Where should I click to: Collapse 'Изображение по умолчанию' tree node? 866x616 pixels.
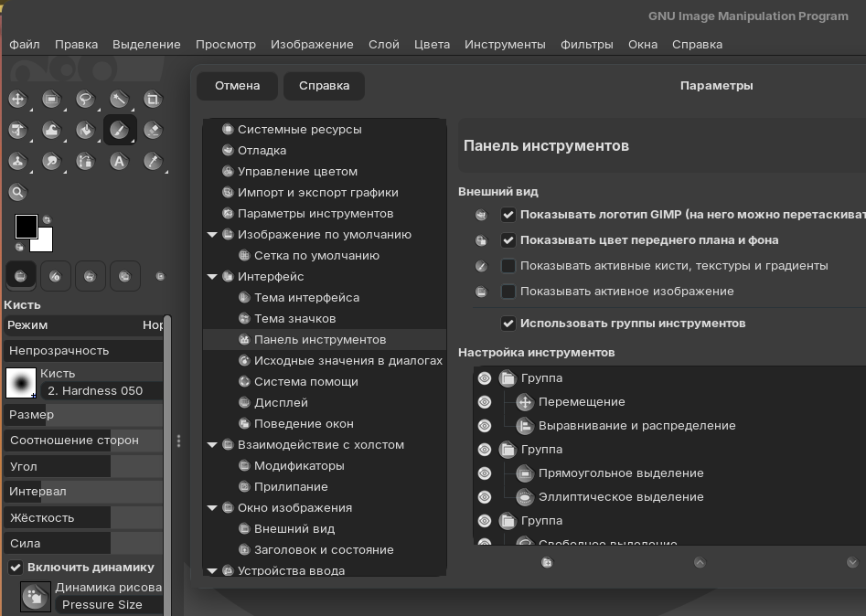click(x=212, y=235)
